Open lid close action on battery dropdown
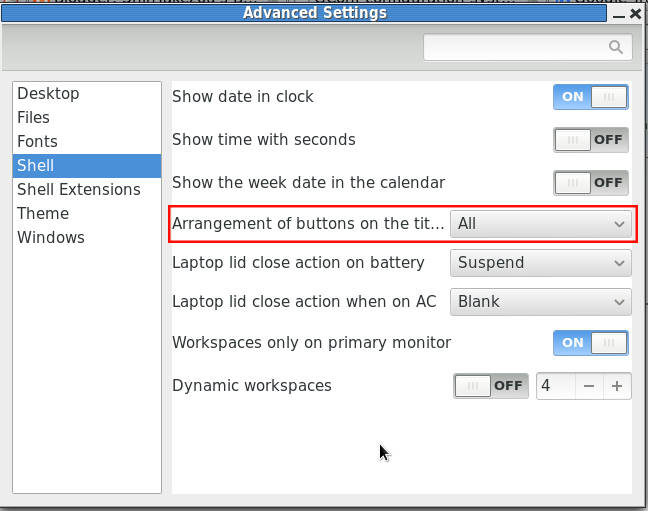The width and height of the screenshot is (648, 511). pos(541,263)
